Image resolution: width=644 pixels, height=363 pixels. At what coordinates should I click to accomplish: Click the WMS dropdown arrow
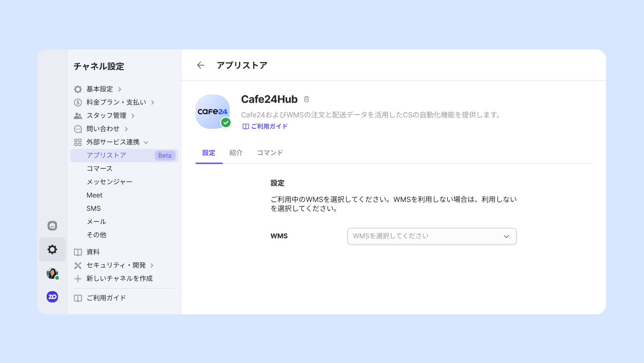507,236
